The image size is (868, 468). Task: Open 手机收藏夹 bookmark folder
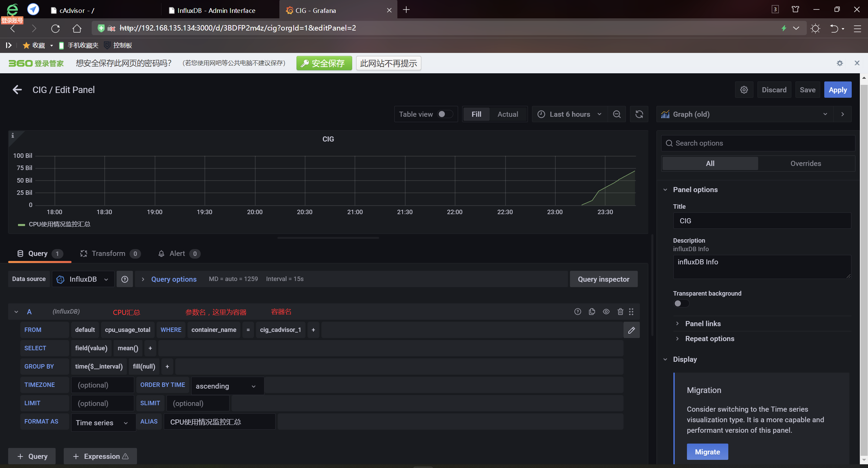pyautogui.click(x=79, y=45)
